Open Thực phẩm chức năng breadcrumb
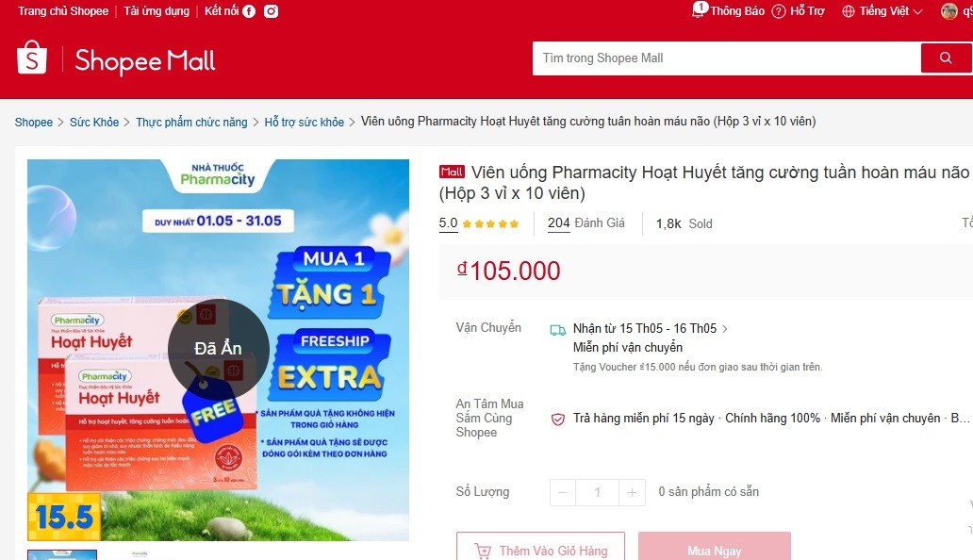 [x=191, y=123]
